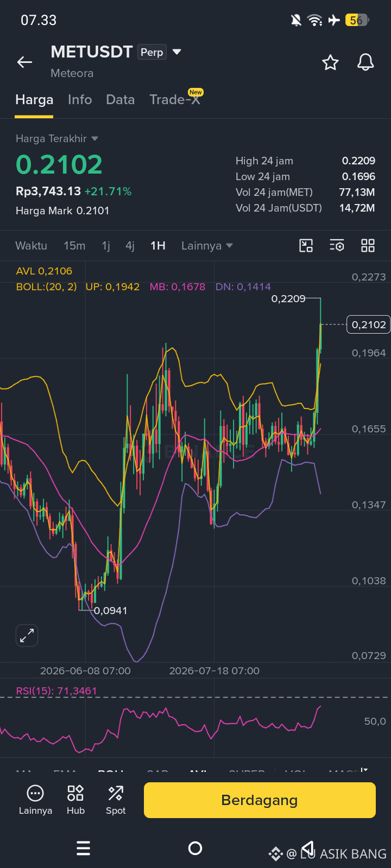Select the 15m timeframe
Viewport: 391px width, 868px height.
(x=74, y=246)
